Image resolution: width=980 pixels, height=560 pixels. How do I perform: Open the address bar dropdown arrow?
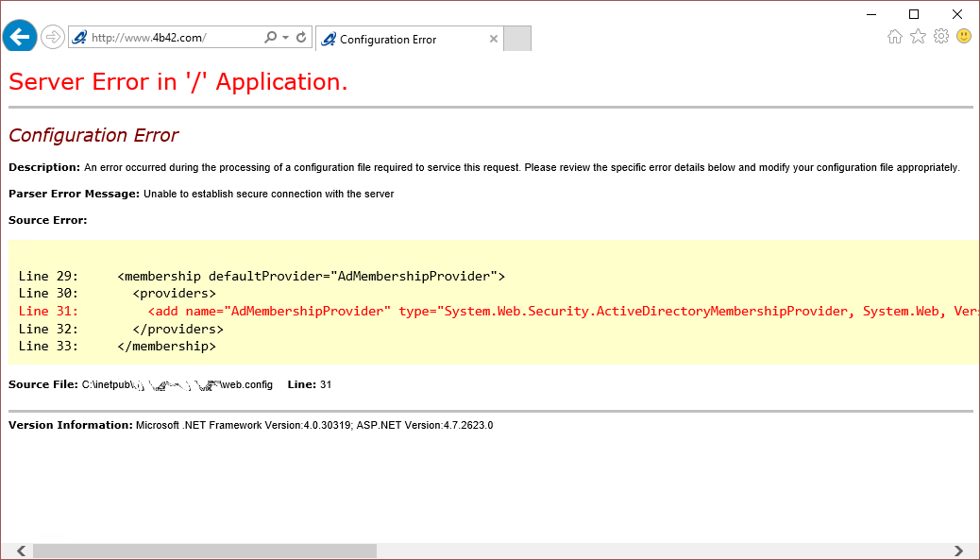pos(286,38)
